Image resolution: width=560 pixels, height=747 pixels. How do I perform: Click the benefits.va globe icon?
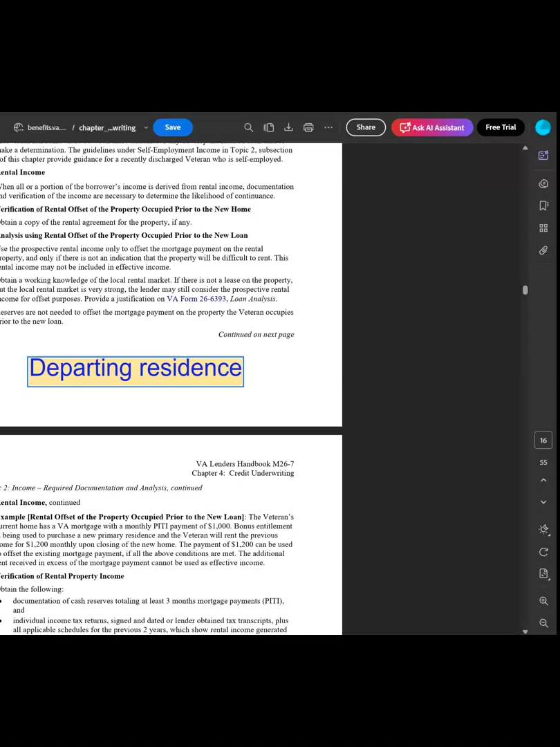coord(19,127)
